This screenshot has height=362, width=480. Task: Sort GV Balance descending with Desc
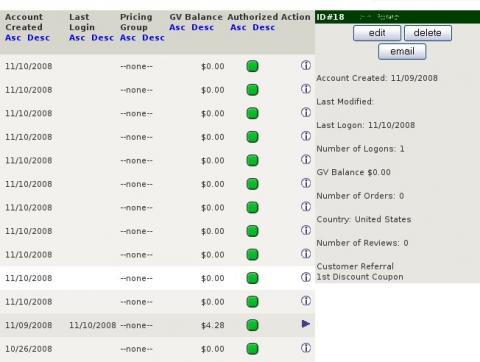click(203, 27)
